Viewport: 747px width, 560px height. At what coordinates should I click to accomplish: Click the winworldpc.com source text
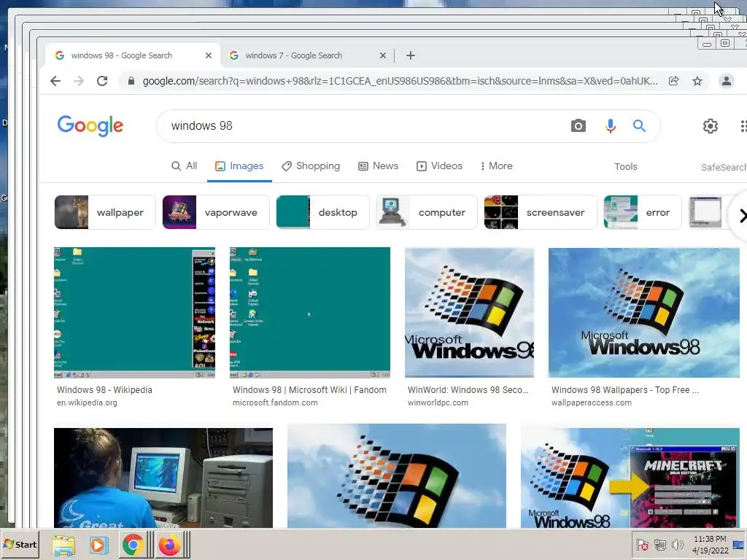click(x=438, y=402)
